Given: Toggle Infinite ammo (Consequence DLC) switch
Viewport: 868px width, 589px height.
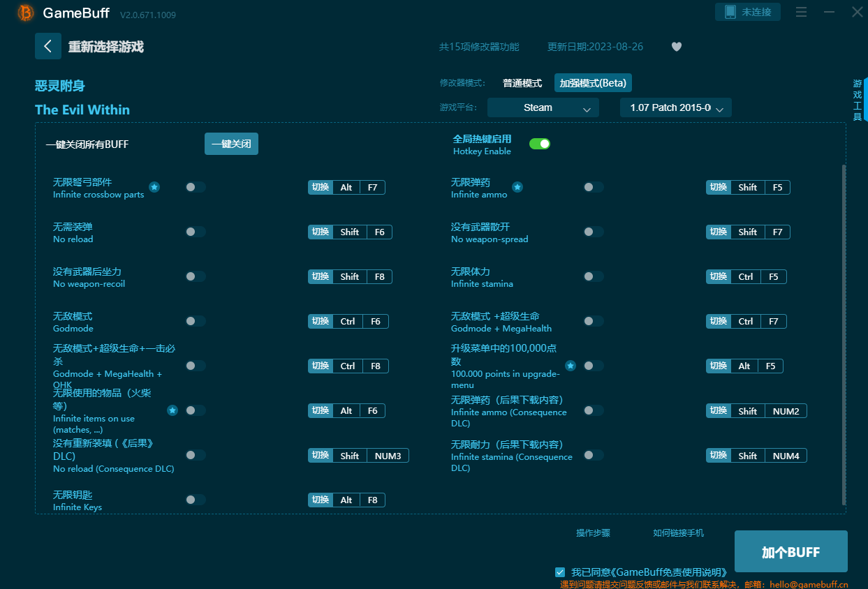Looking at the screenshot, I should [594, 410].
